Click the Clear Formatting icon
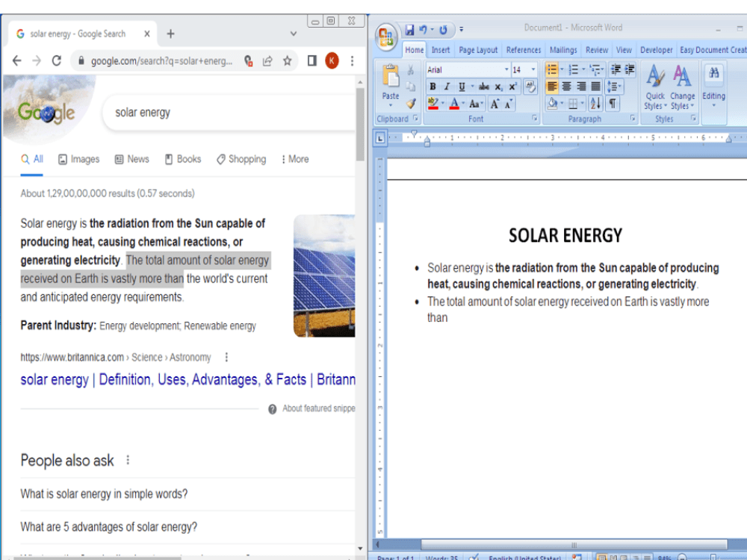 click(x=530, y=87)
